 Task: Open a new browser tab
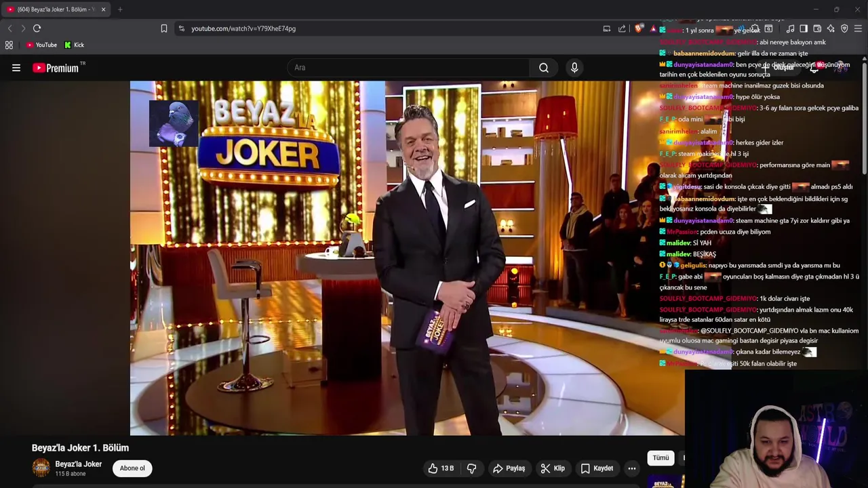coord(120,9)
